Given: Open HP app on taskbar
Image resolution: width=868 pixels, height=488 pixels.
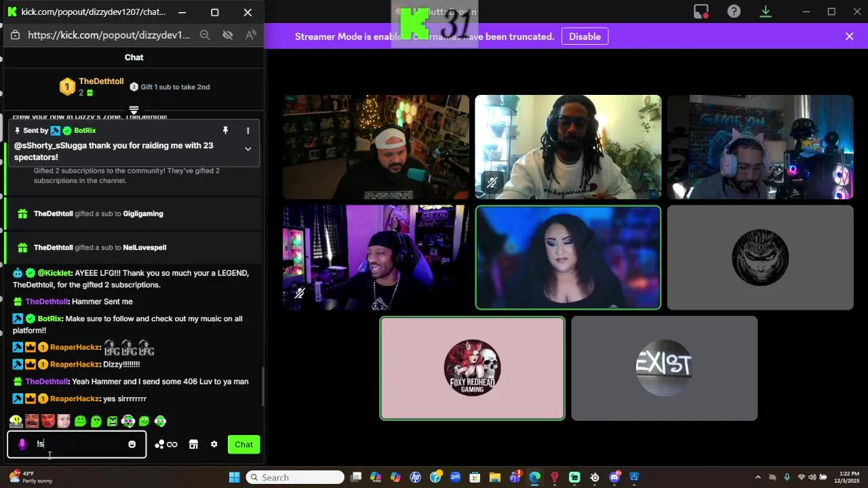Looking at the screenshot, I should tap(416, 477).
